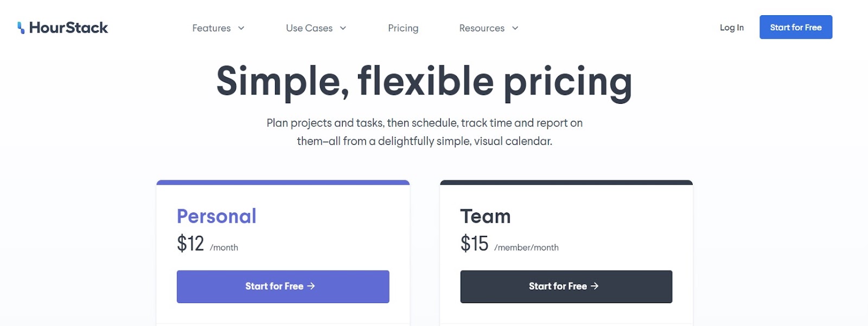Viewport: 868px width, 326px height.
Task: Click the Team plan heading
Action: click(x=486, y=216)
